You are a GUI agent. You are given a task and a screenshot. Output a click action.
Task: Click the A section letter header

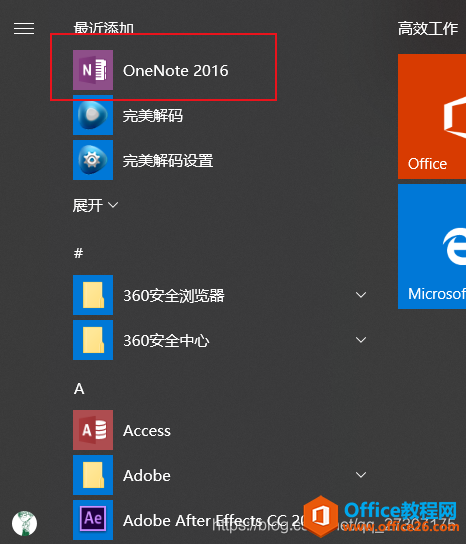79,389
